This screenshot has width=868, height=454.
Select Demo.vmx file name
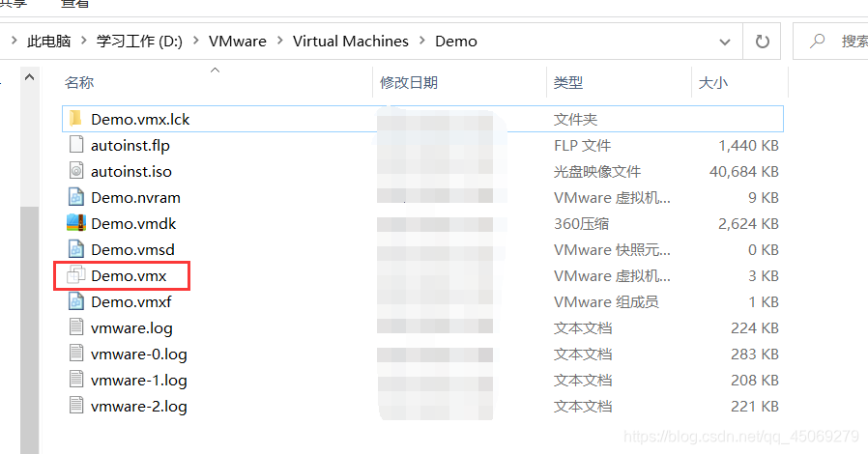[x=129, y=275]
